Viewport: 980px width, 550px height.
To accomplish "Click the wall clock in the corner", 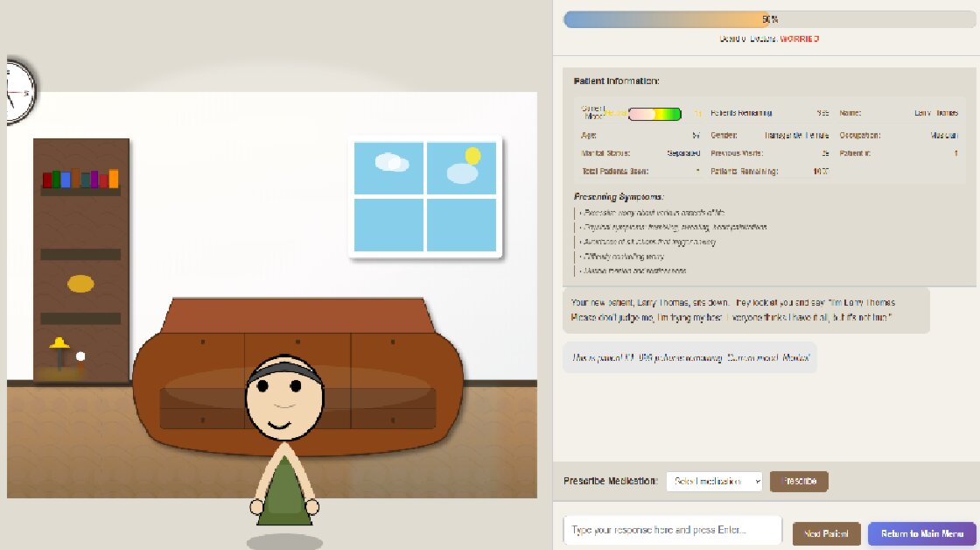I will (x=17, y=90).
